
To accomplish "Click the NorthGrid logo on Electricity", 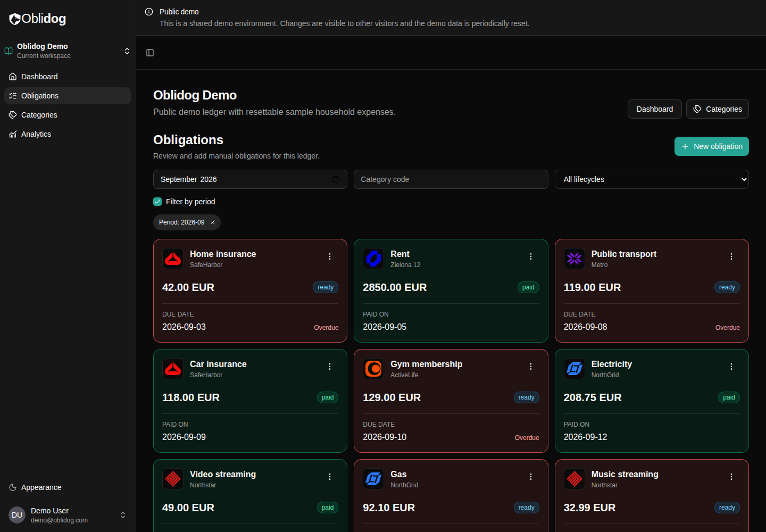I will [x=574, y=369].
